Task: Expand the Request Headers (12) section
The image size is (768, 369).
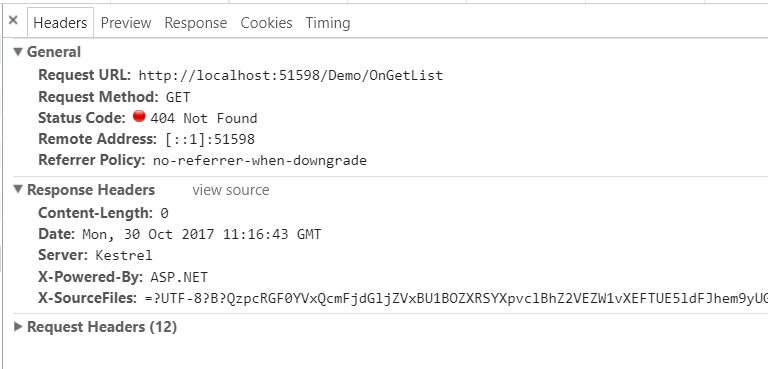Action: (18, 326)
